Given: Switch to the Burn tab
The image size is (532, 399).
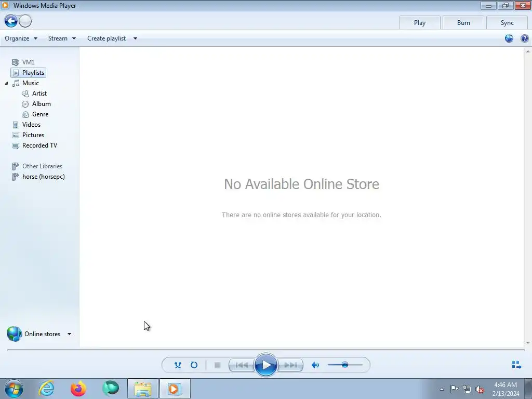Looking at the screenshot, I should point(463,23).
